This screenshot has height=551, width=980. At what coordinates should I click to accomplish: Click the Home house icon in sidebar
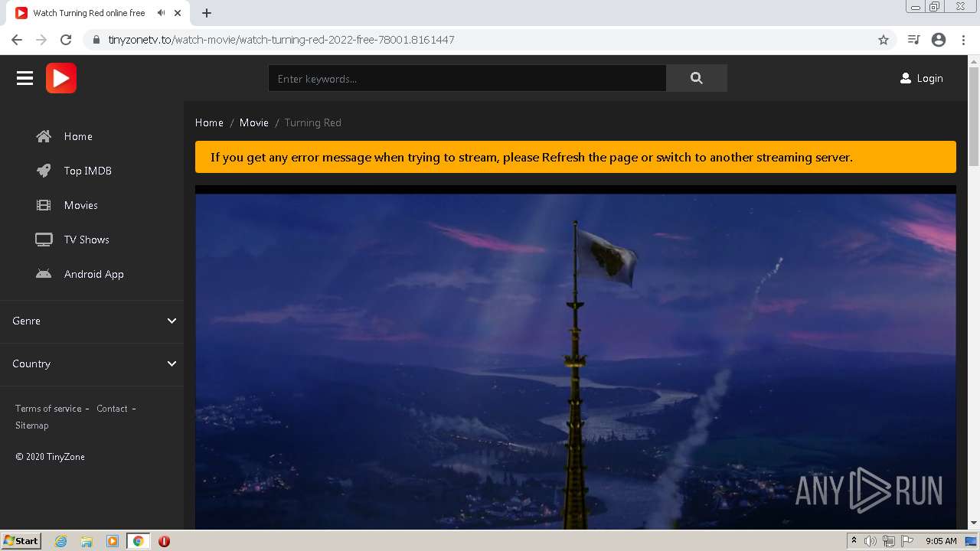pos(44,136)
